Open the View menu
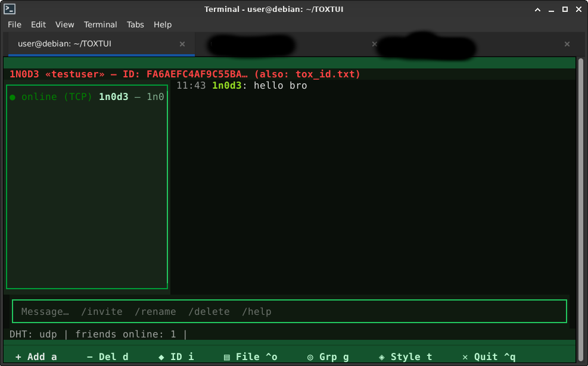 [x=64, y=25]
